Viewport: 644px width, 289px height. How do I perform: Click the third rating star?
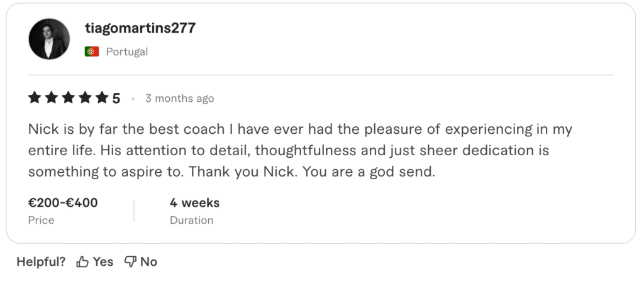[69, 97]
